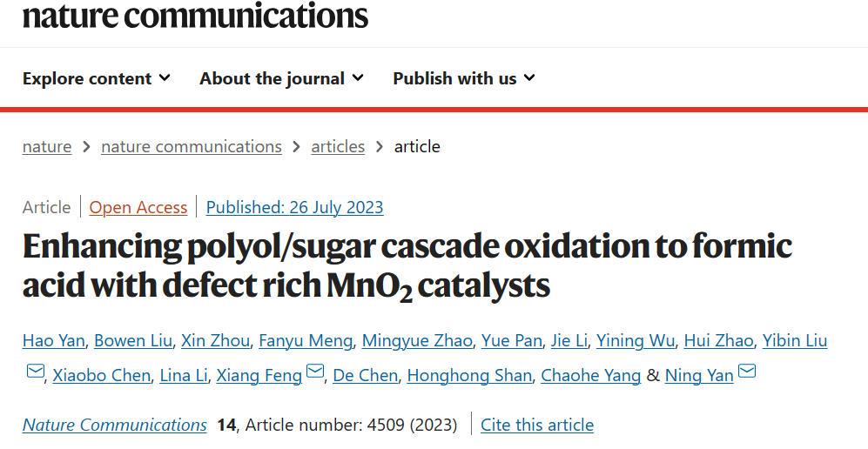Go to the nature breadcrumb link
Screen dimensions: 868x449
pyautogui.click(x=47, y=146)
